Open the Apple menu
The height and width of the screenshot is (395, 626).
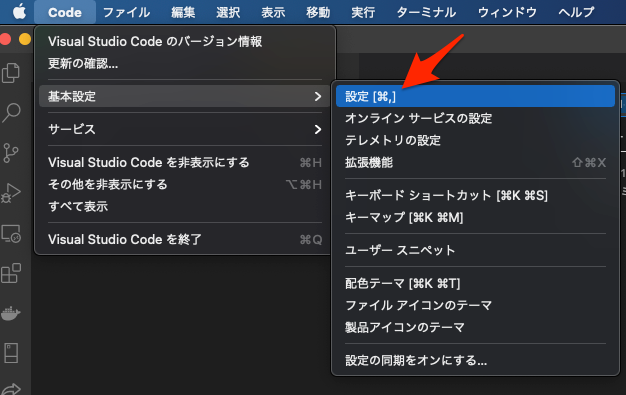coord(19,12)
